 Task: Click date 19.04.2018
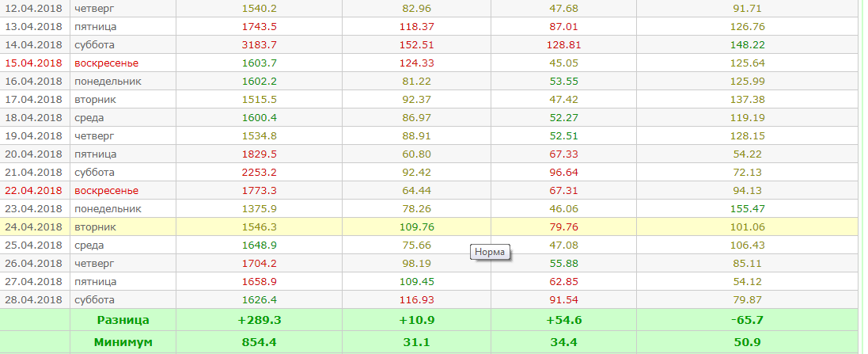pyautogui.click(x=34, y=135)
